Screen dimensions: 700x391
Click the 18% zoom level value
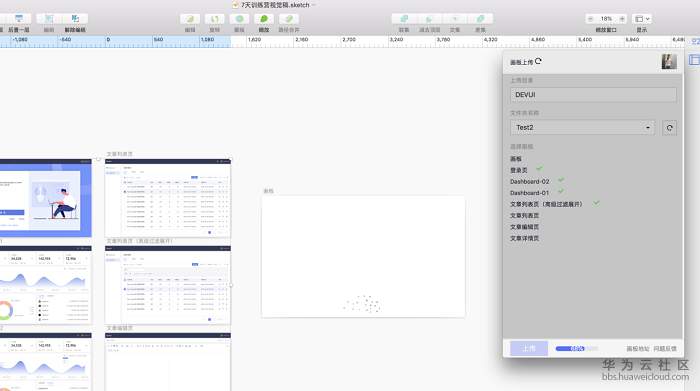click(606, 19)
